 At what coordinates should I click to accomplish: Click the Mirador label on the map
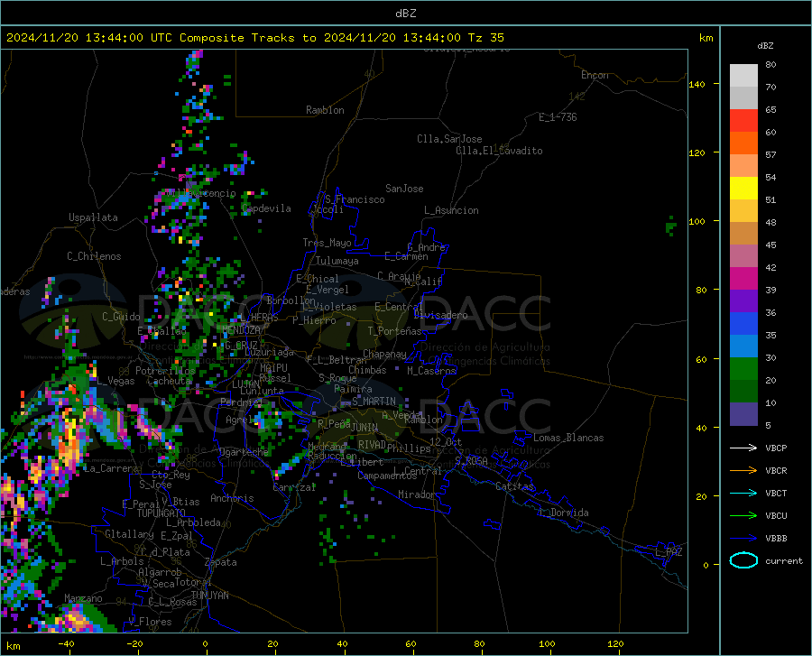(416, 494)
